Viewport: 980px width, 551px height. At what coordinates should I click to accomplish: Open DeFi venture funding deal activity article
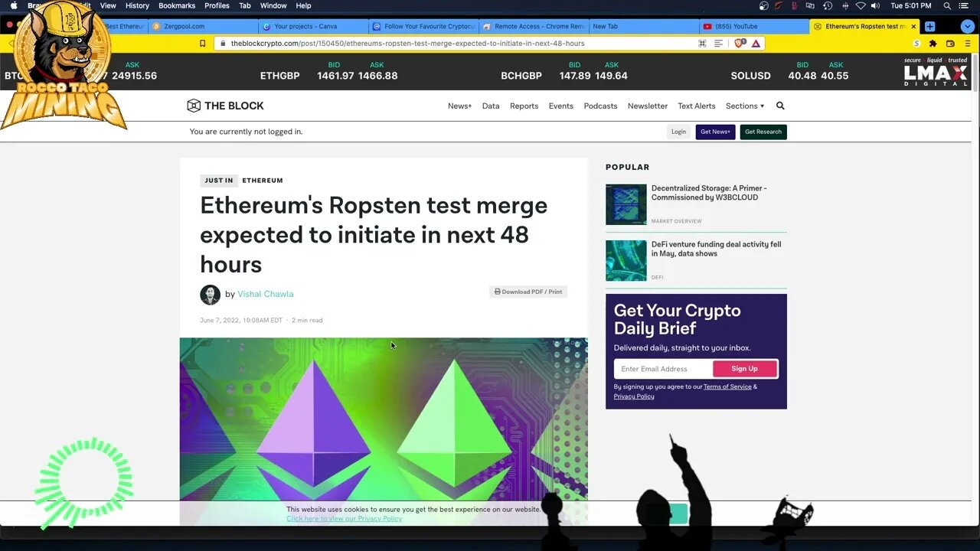717,249
